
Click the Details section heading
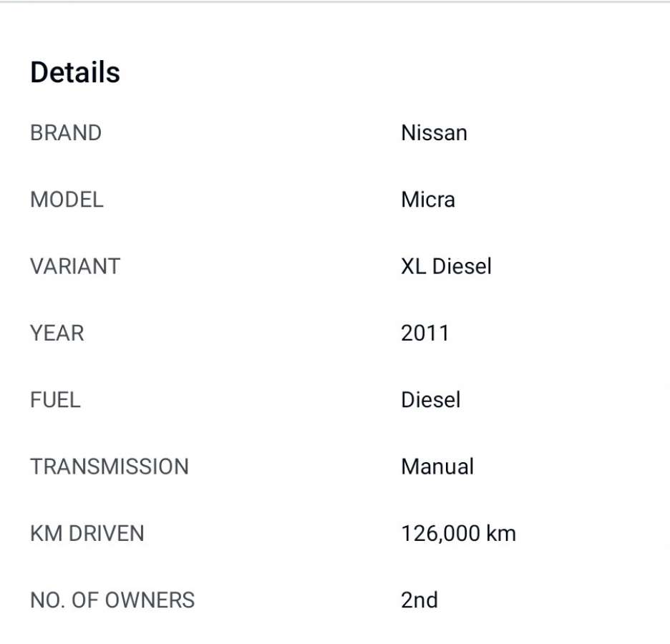click(75, 72)
